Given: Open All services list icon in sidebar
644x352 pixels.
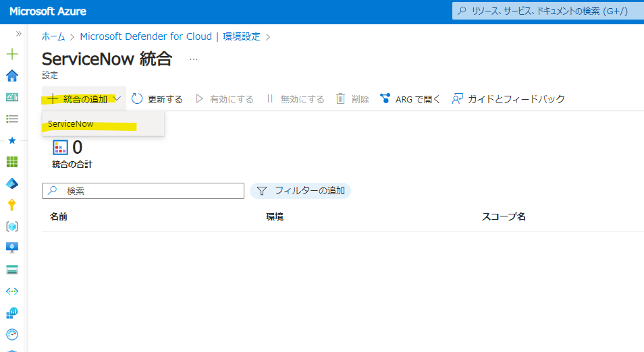Looking at the screenshot, I should [12, 119].
